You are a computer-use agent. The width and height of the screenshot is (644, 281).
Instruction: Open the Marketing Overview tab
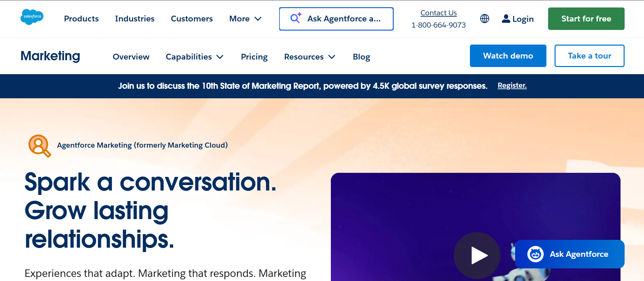[131, 57]
